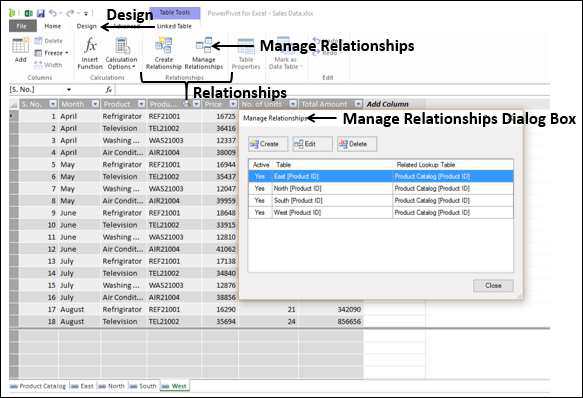
Task: Open the File tab
Action: (22, 26)
